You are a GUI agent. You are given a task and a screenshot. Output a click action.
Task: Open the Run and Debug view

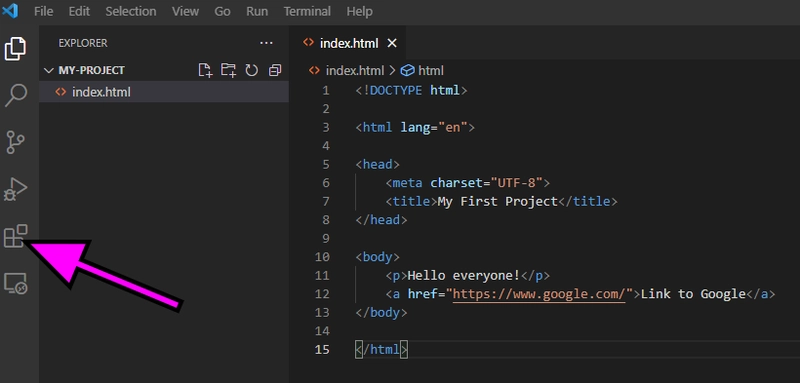(x=15, y=189)
